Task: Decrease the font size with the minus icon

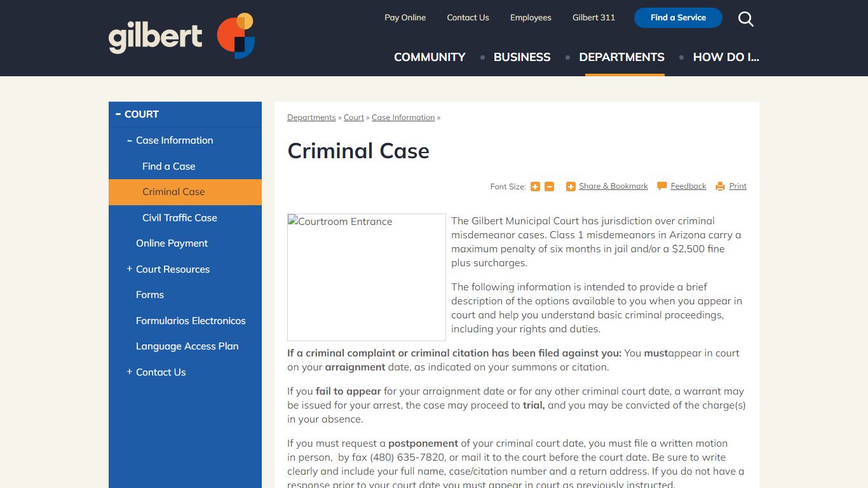Action: click(549, 186)
